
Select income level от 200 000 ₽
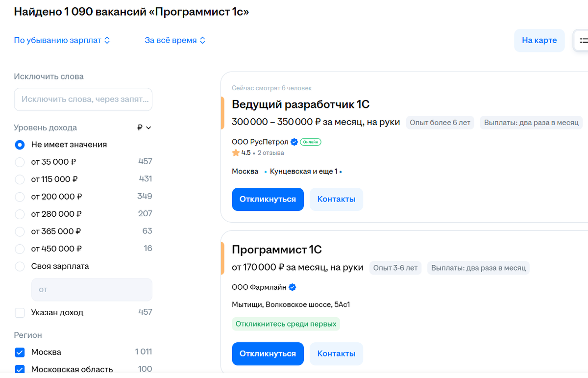tap(20, 197)
